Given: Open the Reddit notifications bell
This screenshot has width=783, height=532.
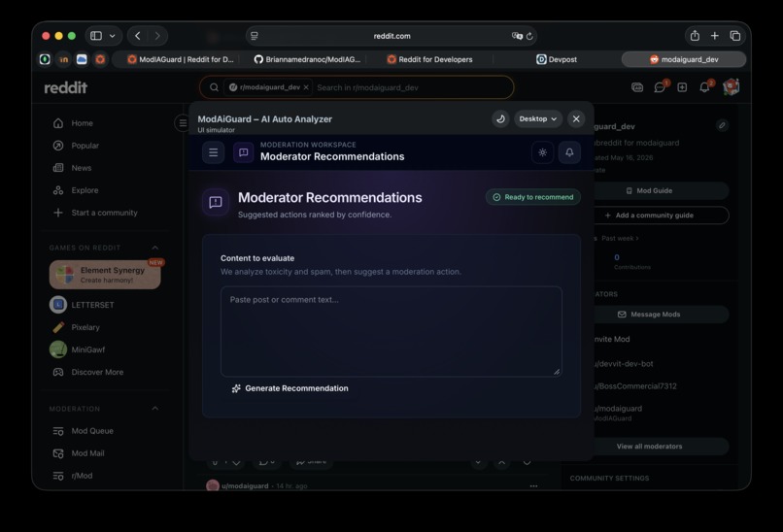Looking at the screenshot, I should 704,87.
